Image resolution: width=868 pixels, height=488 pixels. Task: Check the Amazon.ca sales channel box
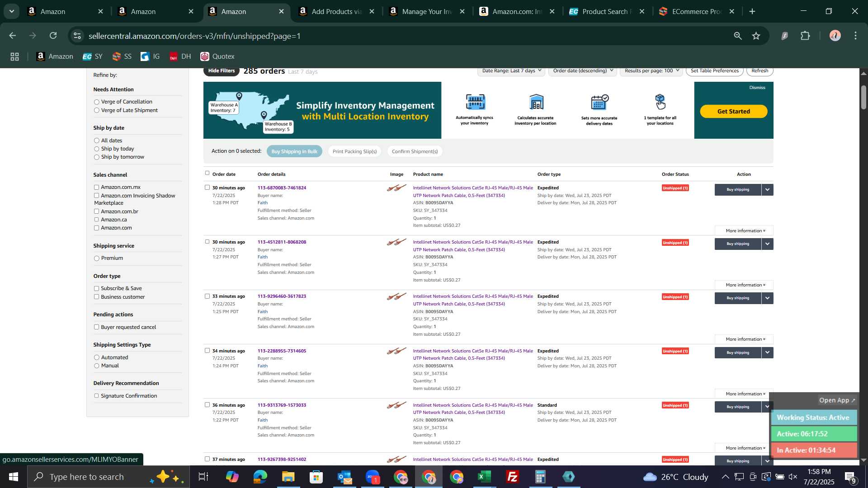(96, 220)
